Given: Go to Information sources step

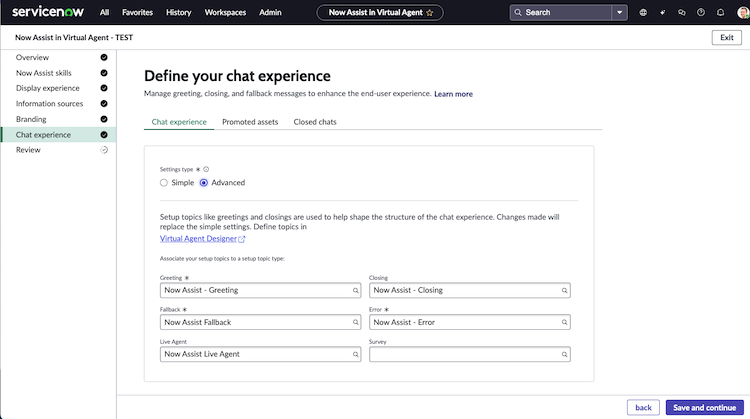Looking at the screenshot, I should point(49,104).
